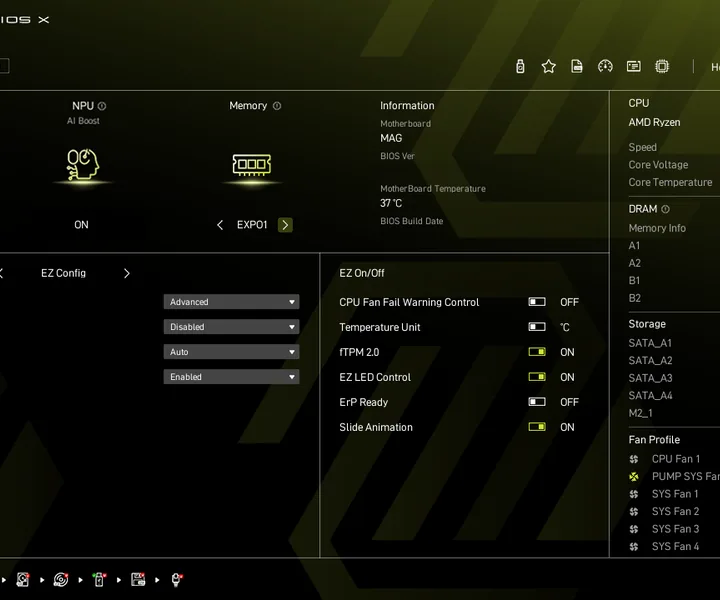This screenshot has width=720, height=600.
Task: Click the SYS Fan 4 fan icon
Action: click(634, 546)
